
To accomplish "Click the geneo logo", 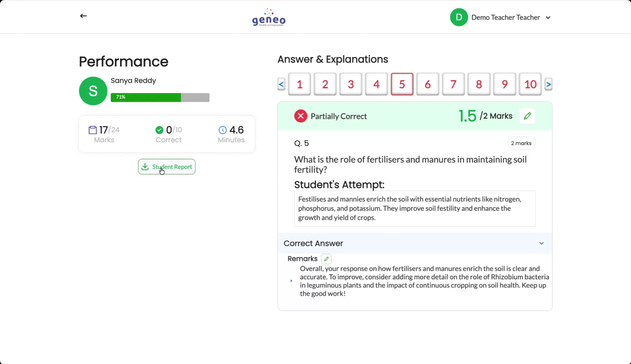I will coord(268,17).
